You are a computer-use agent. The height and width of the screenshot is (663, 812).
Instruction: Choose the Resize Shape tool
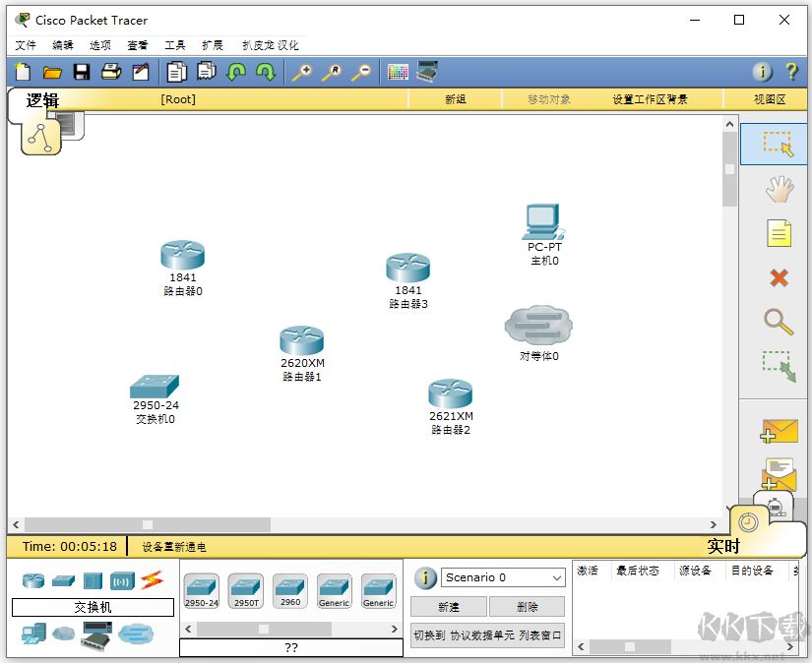click(x=779, y=367)
